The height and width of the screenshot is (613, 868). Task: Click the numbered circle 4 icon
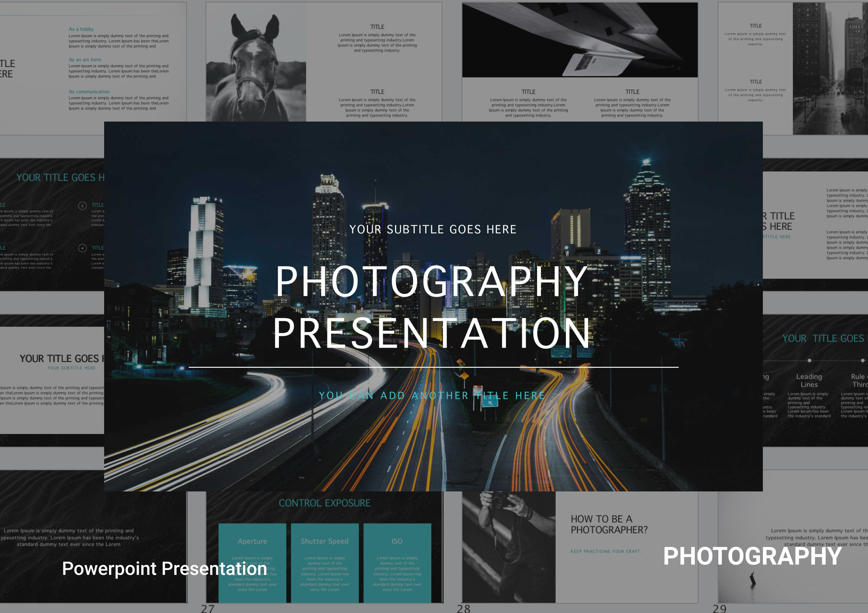82,248
